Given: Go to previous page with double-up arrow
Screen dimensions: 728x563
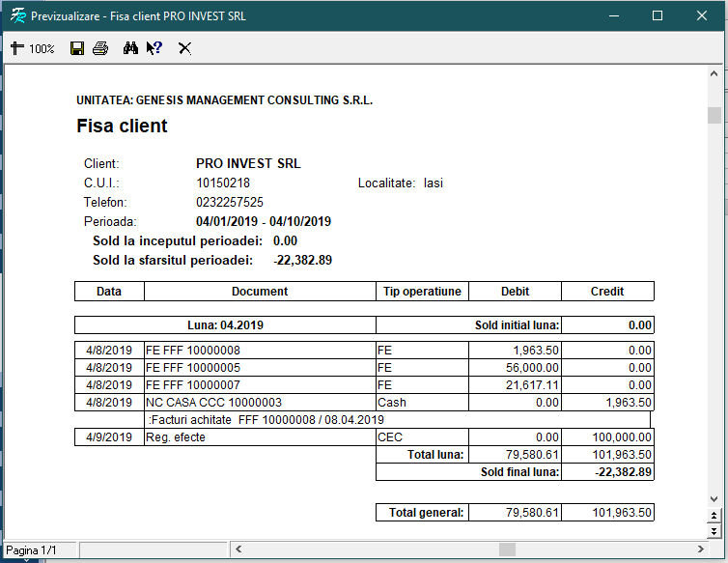Looking at the screenshot, I should [714, 516].
